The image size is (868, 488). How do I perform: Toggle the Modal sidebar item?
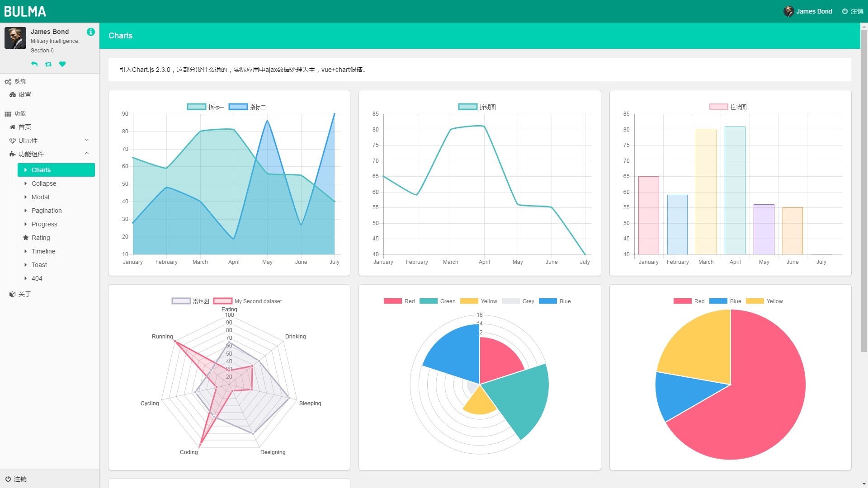(x=40, y=197)
